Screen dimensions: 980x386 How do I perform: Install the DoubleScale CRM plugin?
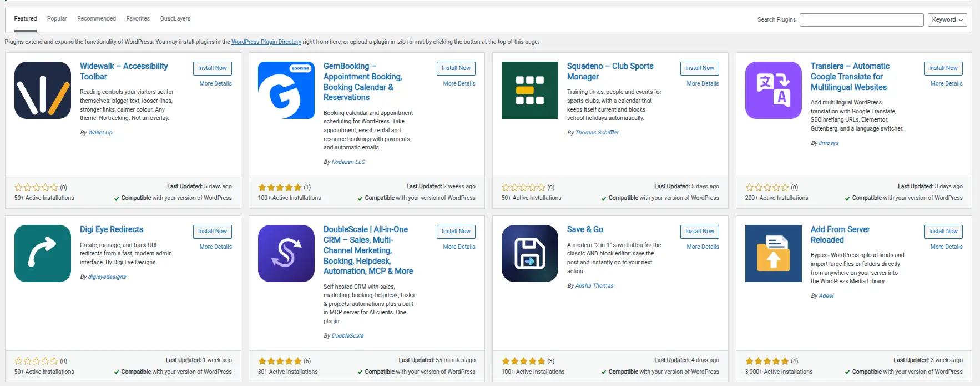click(x=456, y=232)
